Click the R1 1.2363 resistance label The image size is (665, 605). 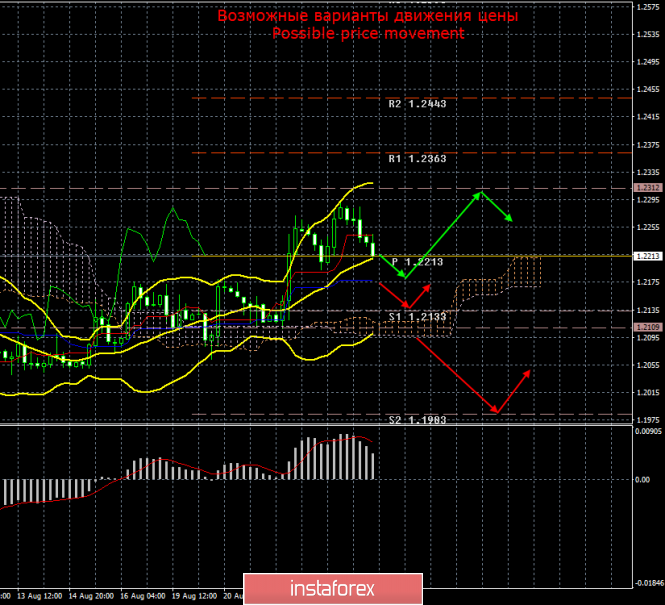pos(417,159)
